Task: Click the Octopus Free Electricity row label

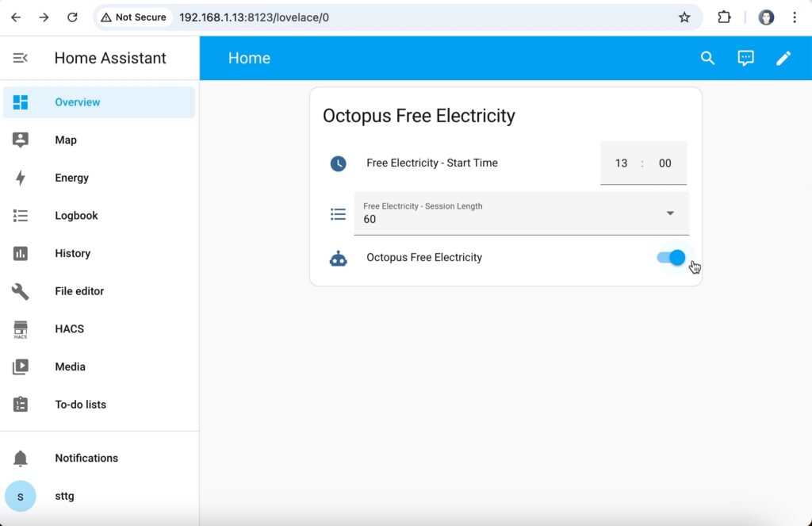Action: click(x=424, y=258)
